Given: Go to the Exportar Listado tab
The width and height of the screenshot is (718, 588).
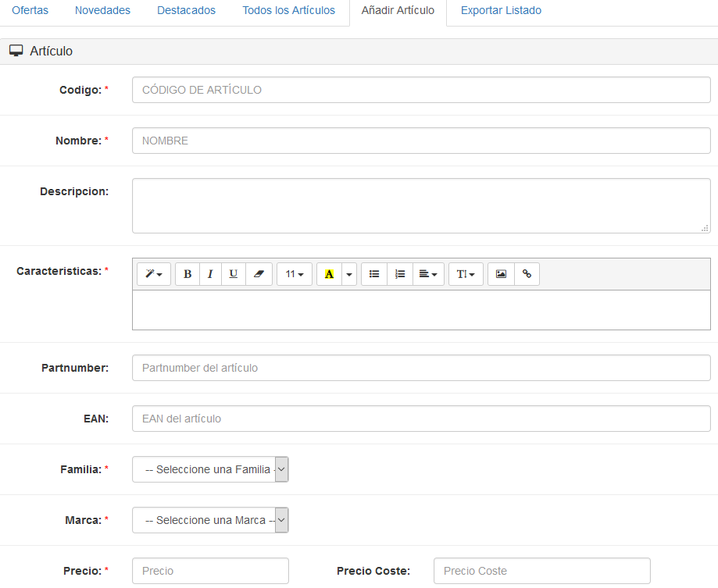Looking at the screenshot, I should tap(501, 11).
